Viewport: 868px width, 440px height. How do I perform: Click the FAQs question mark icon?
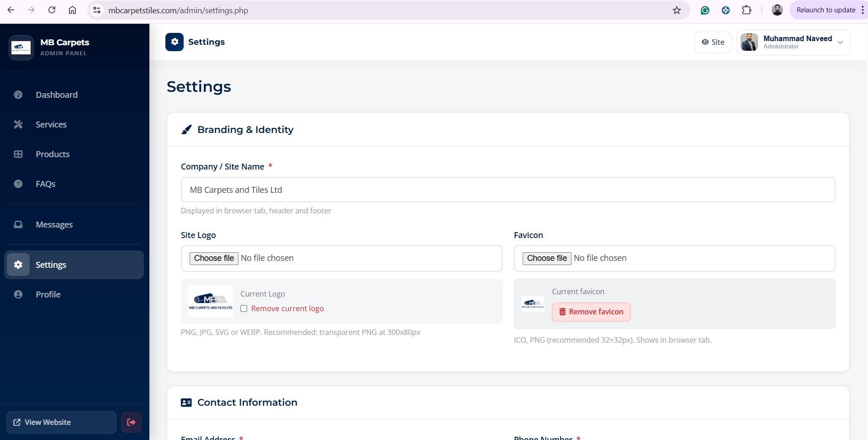point(18,184)
